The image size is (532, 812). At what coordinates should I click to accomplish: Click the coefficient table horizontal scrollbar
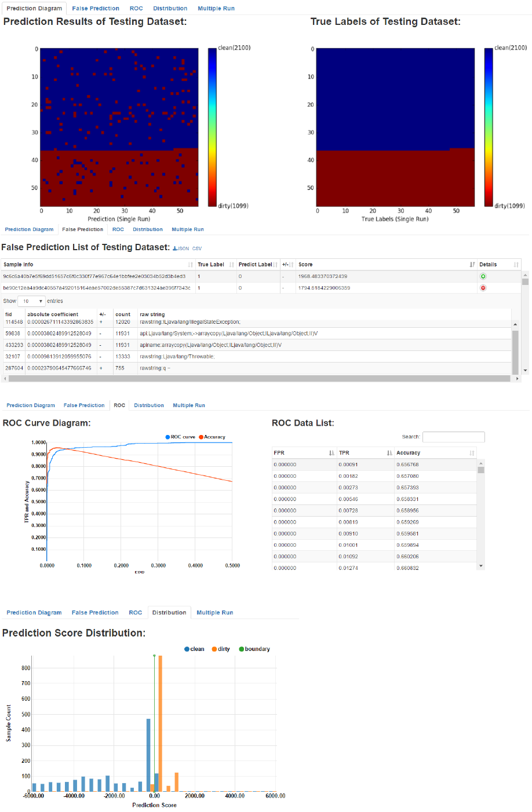pyautogui.click(x=259, y=379)
